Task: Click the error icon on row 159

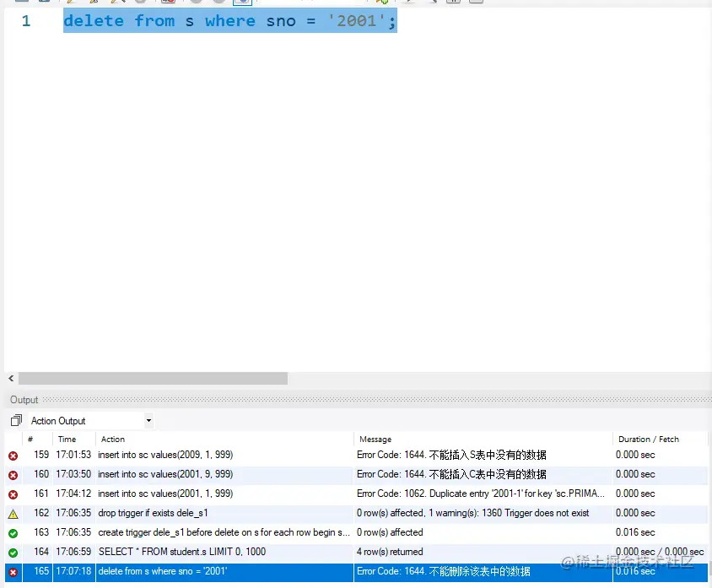Action: click(13, 456)
